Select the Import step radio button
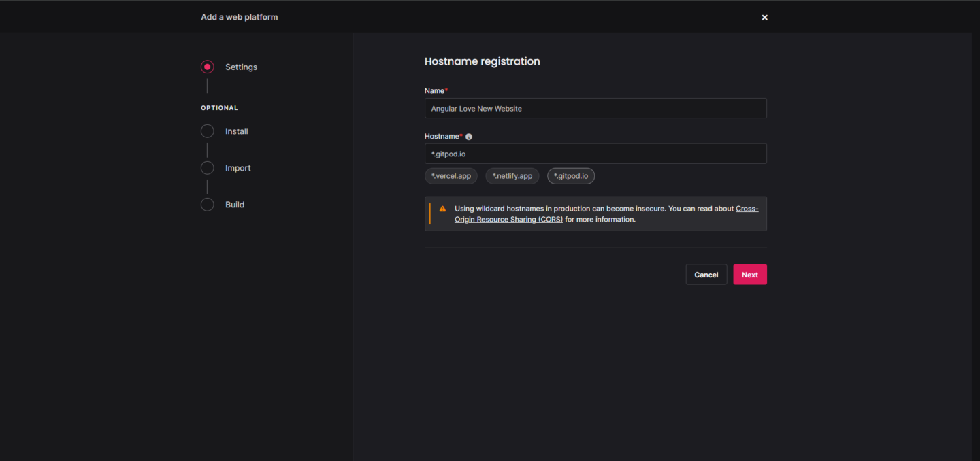Image resolution: width=980 pixels, height=461 pixels. tap(208, 167)
